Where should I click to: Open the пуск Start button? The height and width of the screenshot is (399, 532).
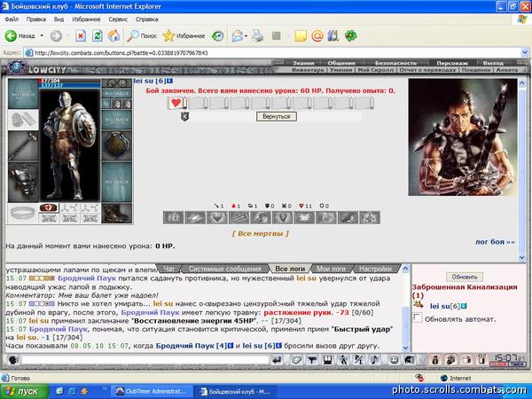pyautogui.click(x=24, y=392)
